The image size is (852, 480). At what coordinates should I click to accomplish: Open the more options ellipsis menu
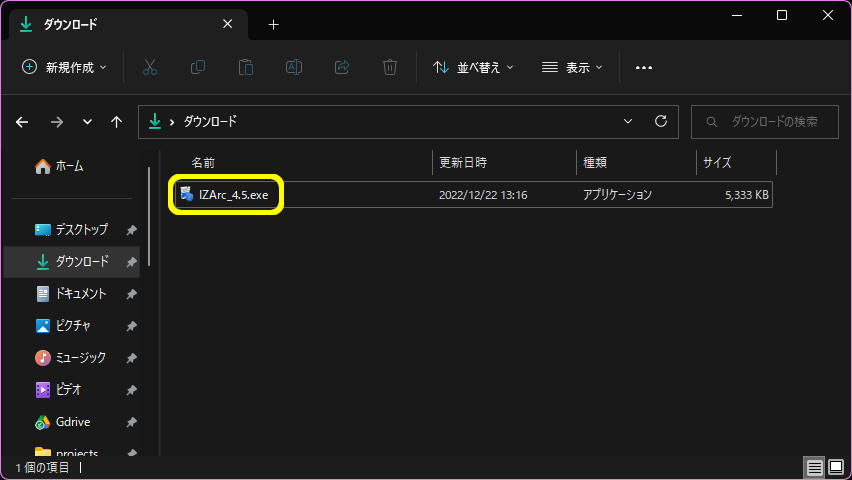click(644, 67)
